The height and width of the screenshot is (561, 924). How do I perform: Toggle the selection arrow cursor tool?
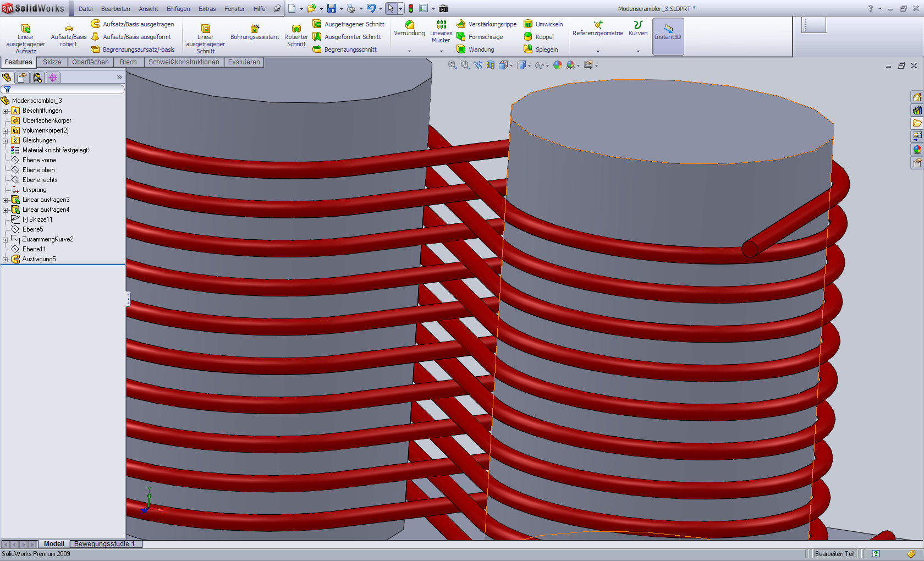coord(391,9)
